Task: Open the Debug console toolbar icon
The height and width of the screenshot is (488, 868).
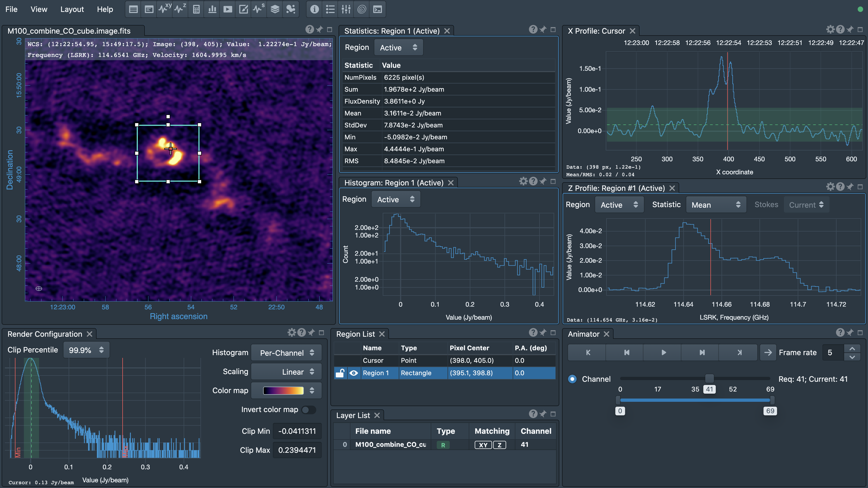Action: pyautogui.click(x=377, y=9)
